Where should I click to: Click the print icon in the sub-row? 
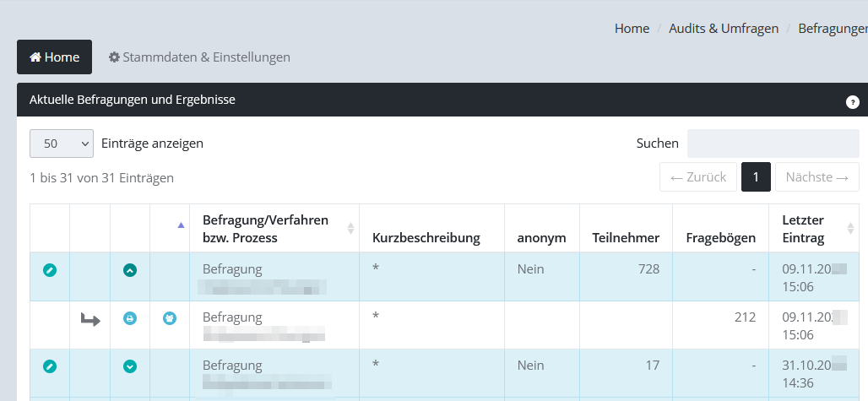pyautogui.click(x=130, y=318)
